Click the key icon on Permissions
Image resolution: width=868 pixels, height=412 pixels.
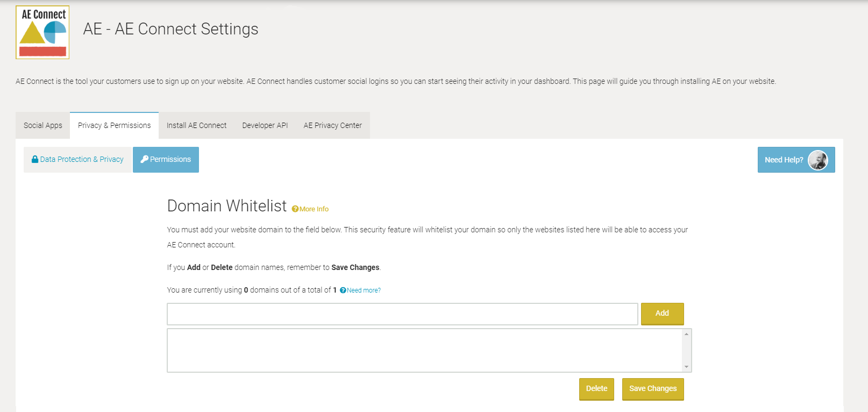(x=144, y=159)
